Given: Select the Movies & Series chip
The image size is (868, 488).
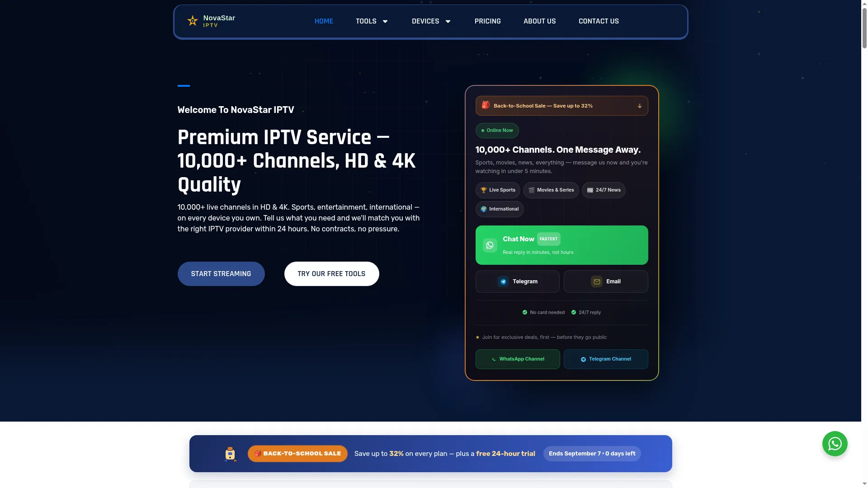Looking at the screenshot, I should pyautogui.click(x=551, y=190).
